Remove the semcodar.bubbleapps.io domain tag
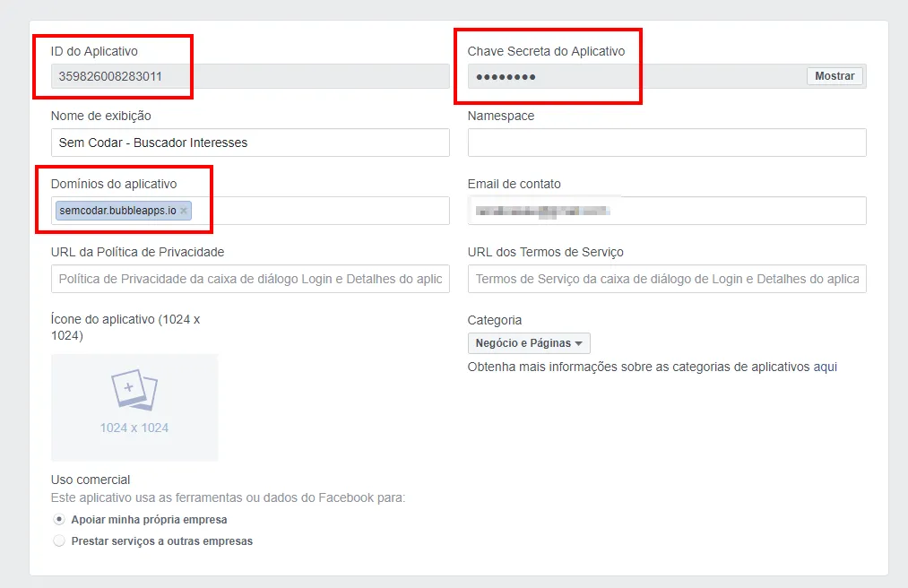 coord(184,211)
